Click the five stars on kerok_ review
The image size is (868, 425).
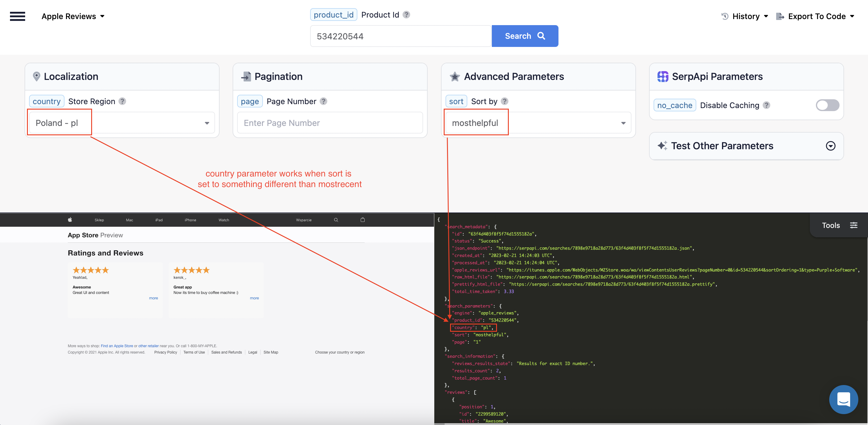click(191, 270)
